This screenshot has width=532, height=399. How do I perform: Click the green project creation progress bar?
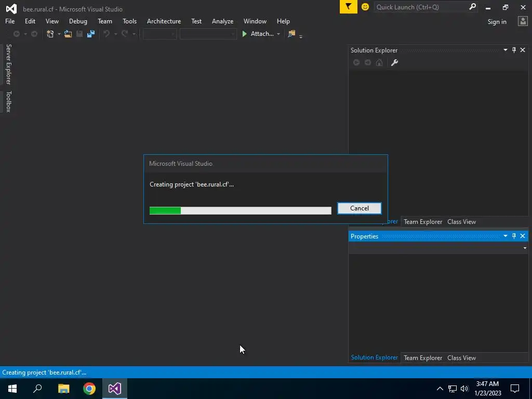pyautogui.click(x=240, y=211)
